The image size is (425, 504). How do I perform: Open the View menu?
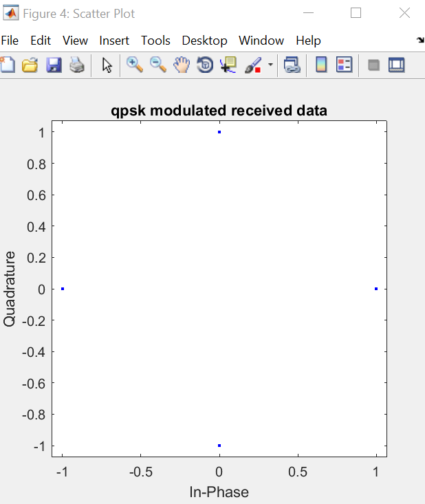75,41
